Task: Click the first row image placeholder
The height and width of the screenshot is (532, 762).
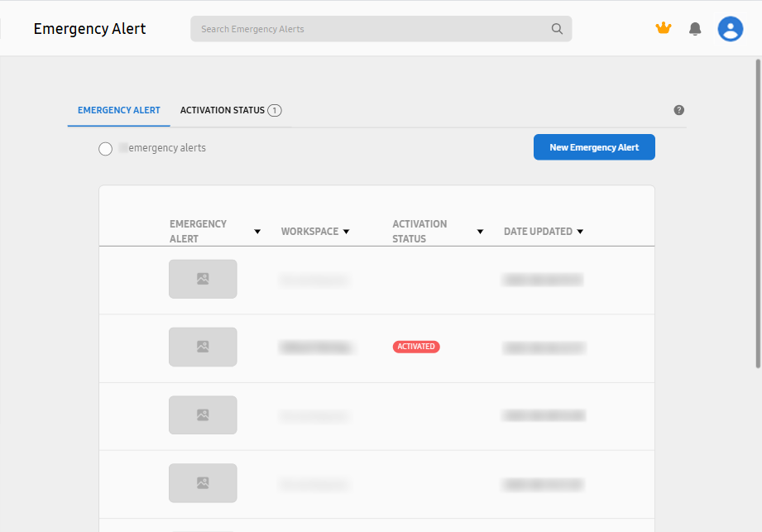Action: click(x=203, y=279)
